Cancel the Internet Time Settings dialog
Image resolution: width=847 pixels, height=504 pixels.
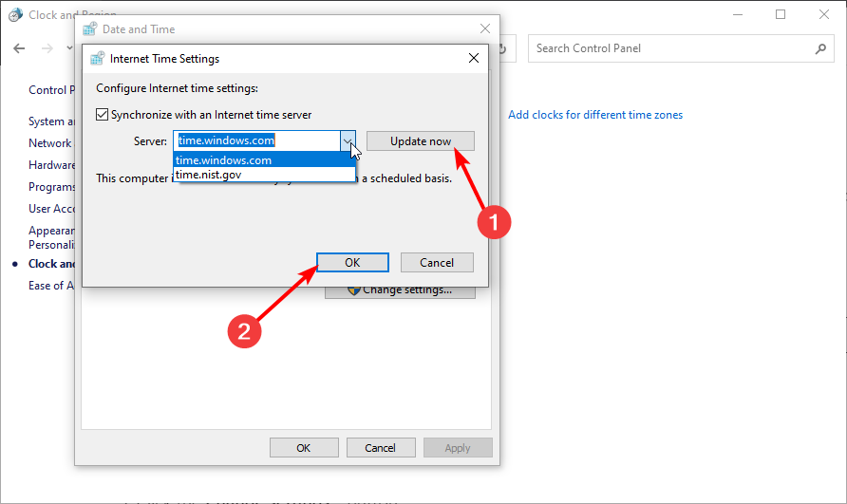coord(437,263)
